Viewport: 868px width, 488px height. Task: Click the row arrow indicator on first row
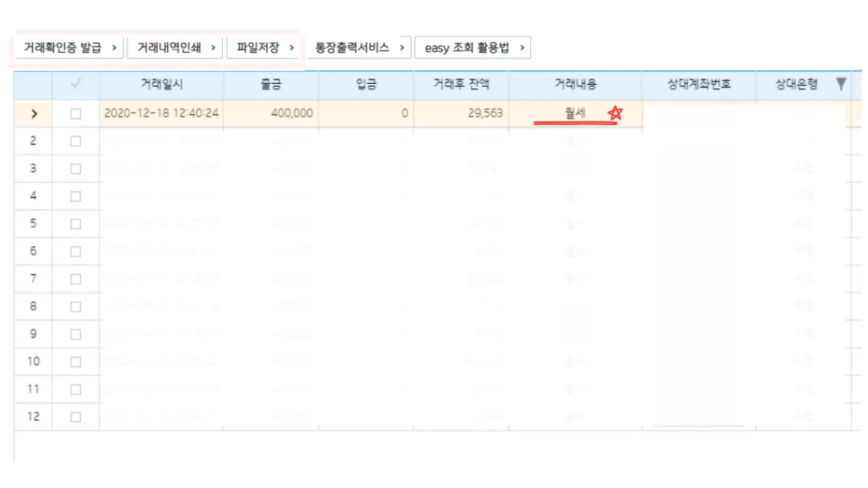(x=33, y=114)
